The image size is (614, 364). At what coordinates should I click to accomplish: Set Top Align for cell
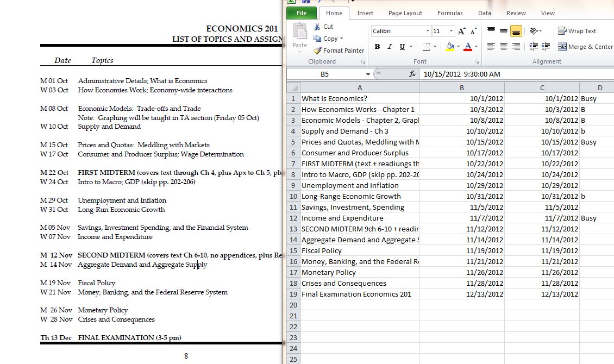[x=491, y=31]
